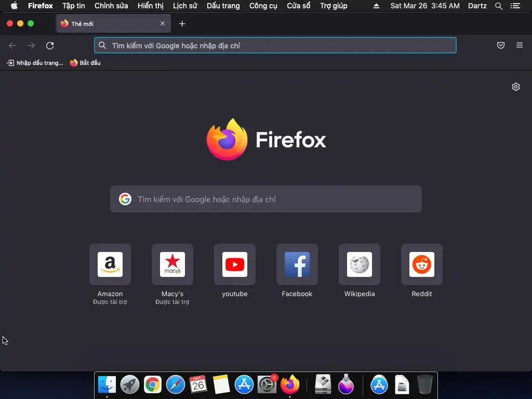This screenshot has height=399, width=532.
Task: Click the eject icon in menu bar
Action: [x=376, y=6]
